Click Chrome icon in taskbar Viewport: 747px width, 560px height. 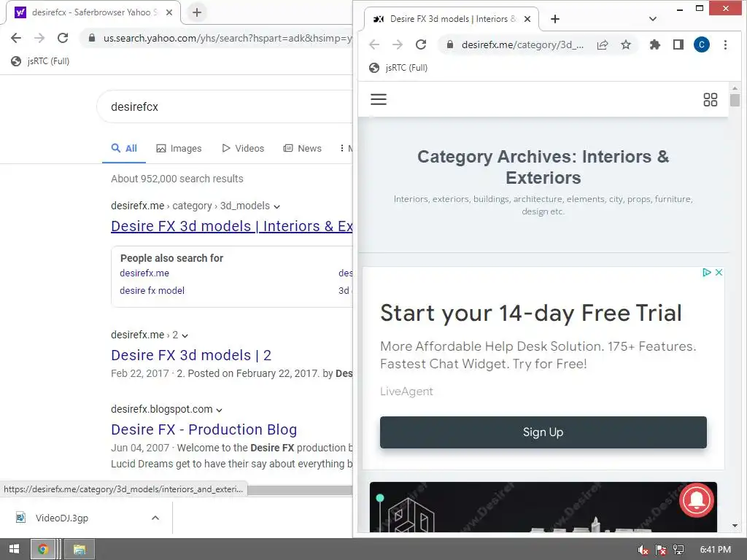pos(43,550)
